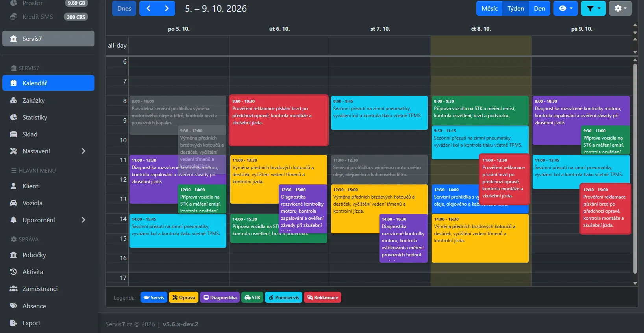Open the Kalendář calendar icon in sidebar

click(13, 83)
